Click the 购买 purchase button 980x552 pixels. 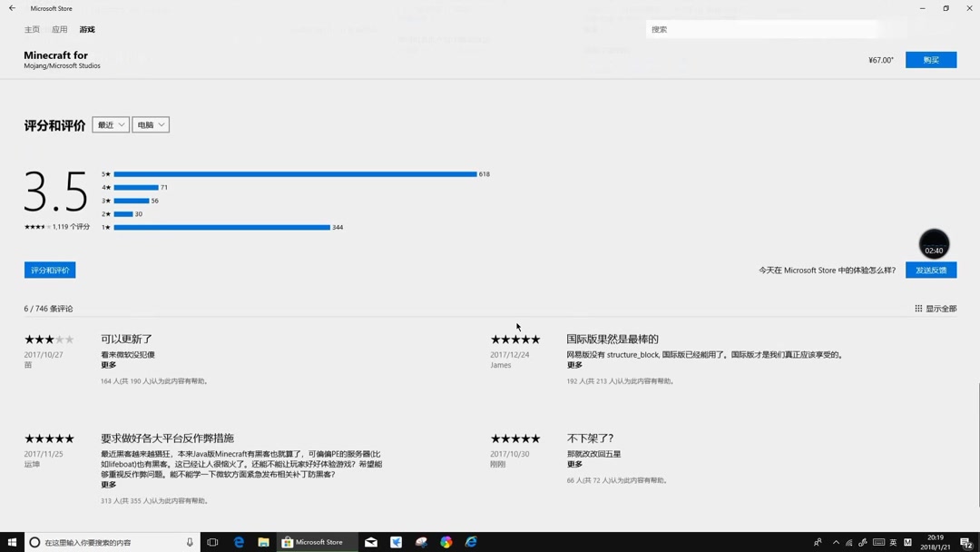coord(931,59)
